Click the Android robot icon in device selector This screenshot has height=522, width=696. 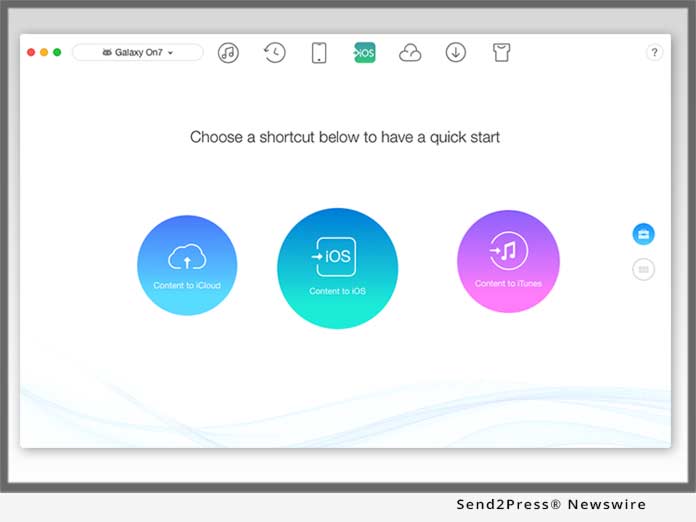[x=106, y=53]
